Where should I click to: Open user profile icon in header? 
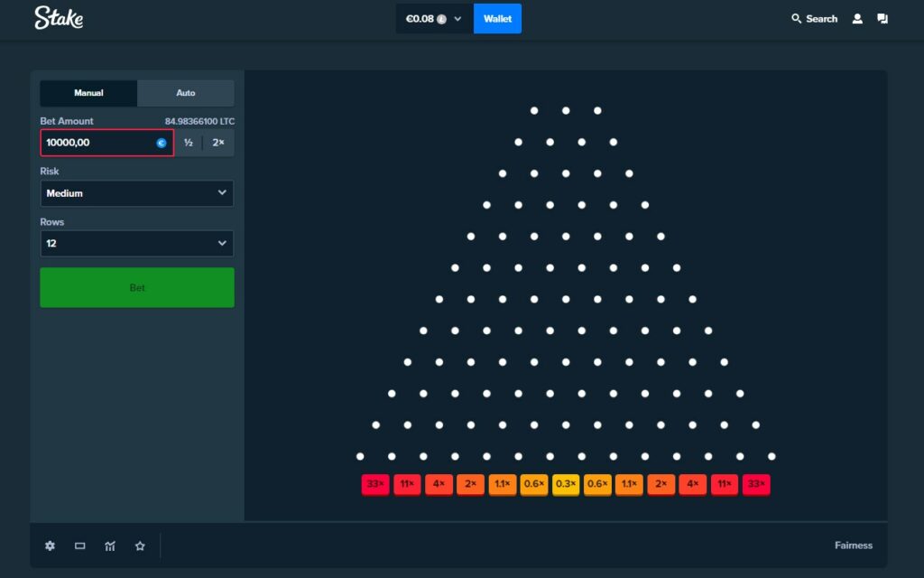coord(857,19)
